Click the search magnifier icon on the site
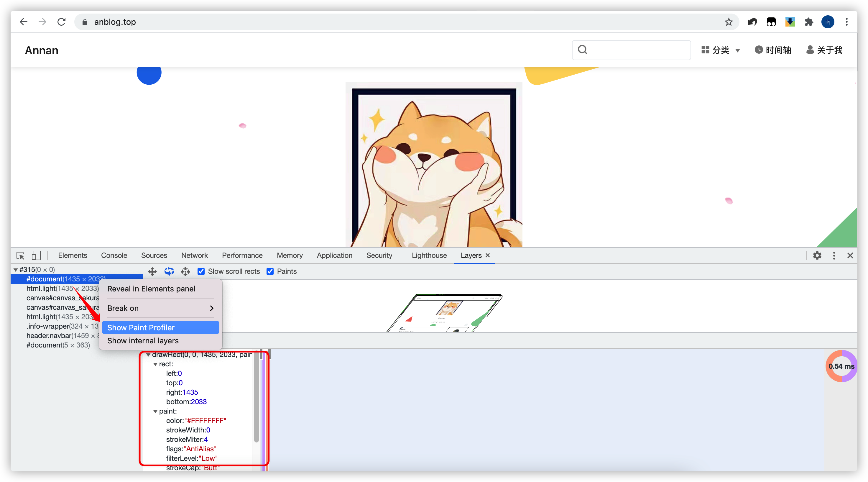This screenshot has width=868, height=482. (582, 50)
